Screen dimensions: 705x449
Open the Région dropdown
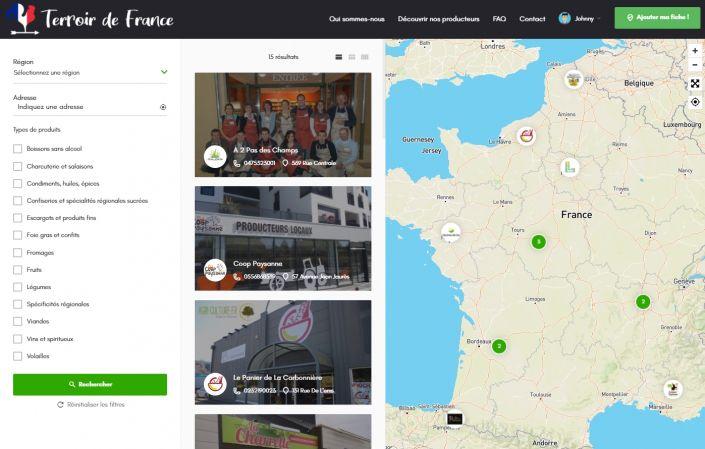(90, 72)
